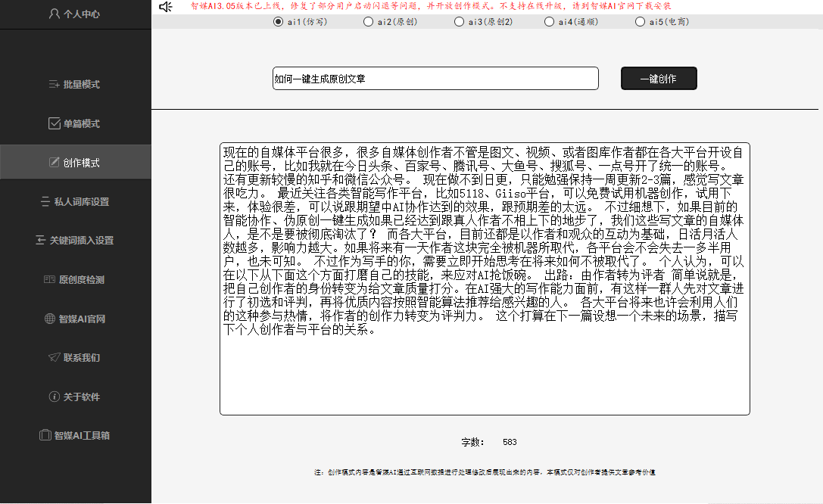The image size is (823, 504).
Task: Select the ai1(仿写) radio option
Action: click(278, 22)
